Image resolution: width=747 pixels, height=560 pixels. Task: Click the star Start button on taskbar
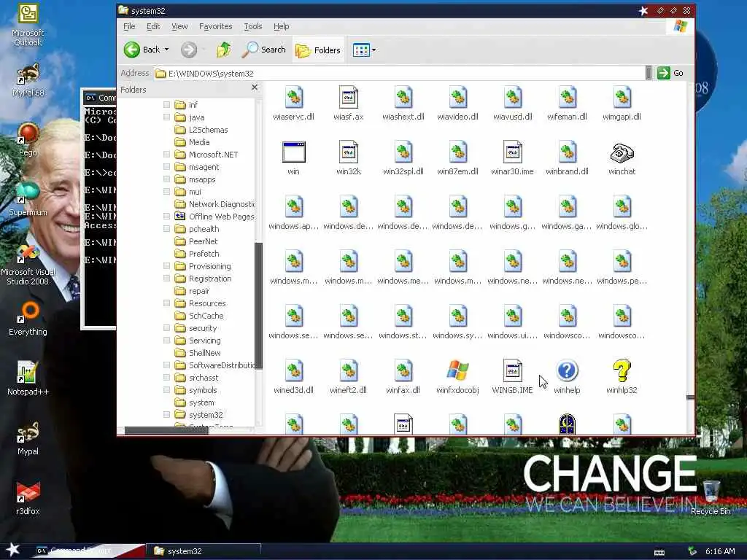pyautogui.click(x=12, y=550)
